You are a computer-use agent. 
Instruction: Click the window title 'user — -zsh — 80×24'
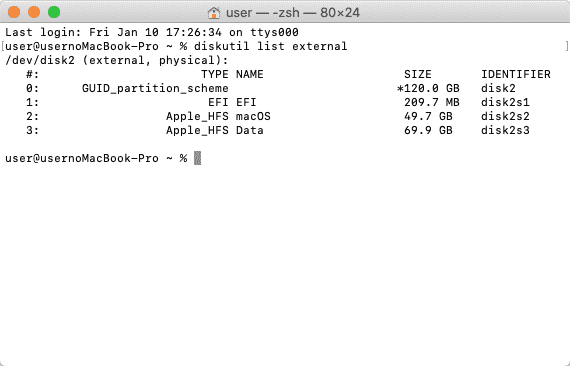[x=293, y=13]
